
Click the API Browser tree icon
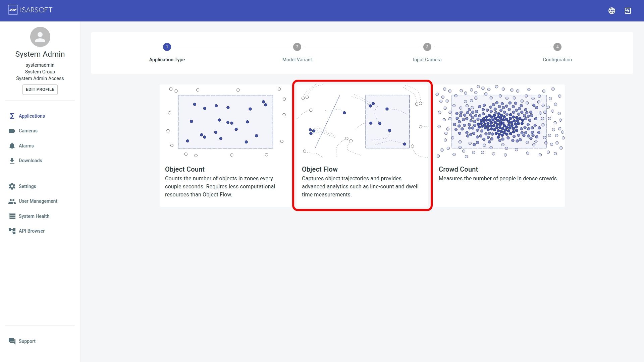tap(12, 231)
